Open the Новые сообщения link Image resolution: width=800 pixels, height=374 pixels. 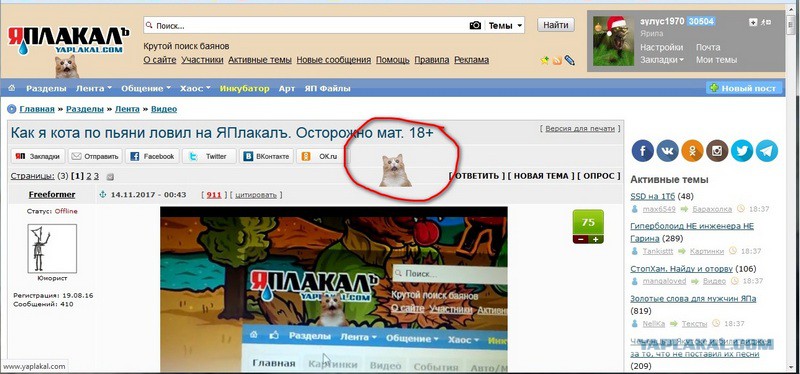[x=334, y=60]
